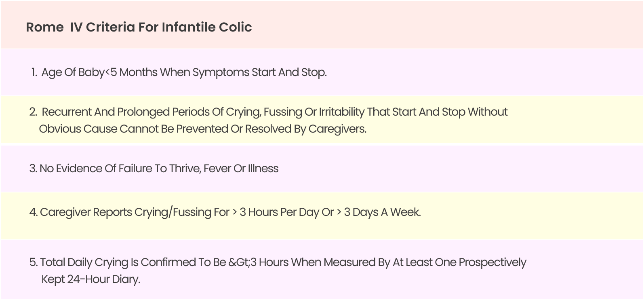Select criterion 1 about baby age
The height and width of the screenshot is (300, 644).
[179, 72]
